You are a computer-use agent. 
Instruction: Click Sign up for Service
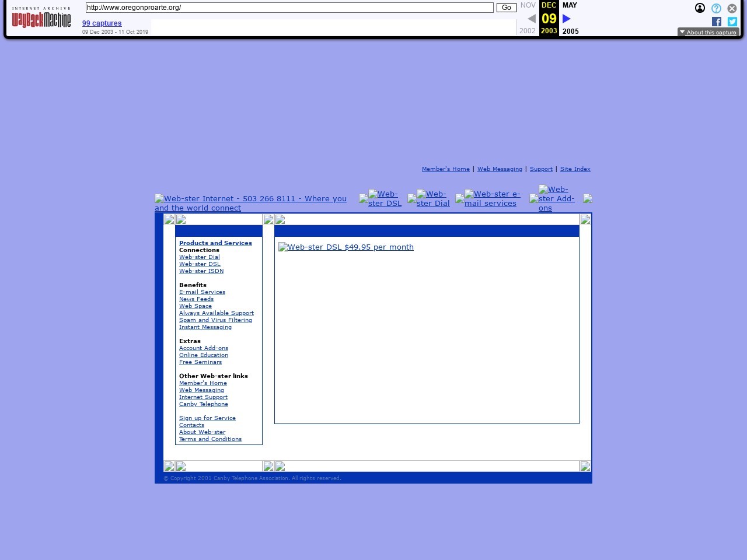click(207, 418)
